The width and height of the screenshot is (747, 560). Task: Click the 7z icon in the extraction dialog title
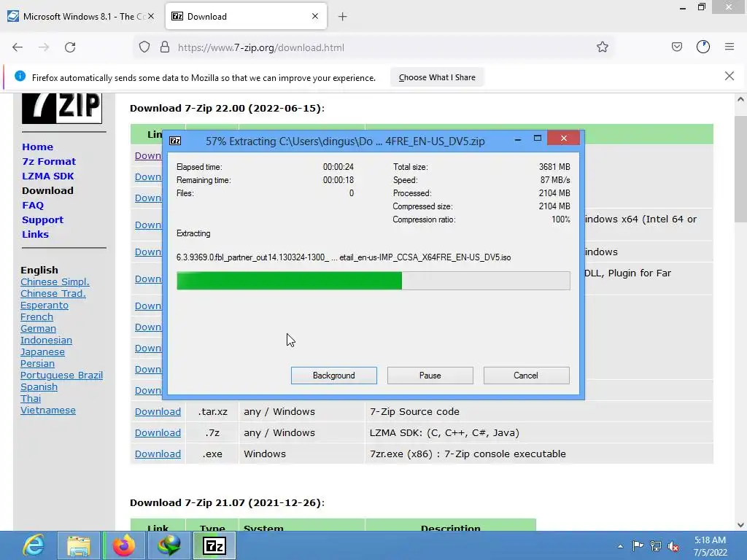tap(175, 141)
